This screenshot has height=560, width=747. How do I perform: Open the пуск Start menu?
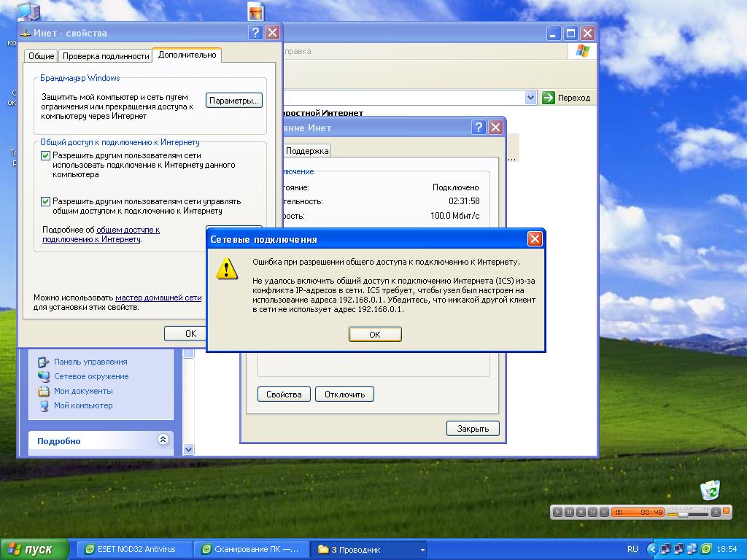[x=34, y=549]
